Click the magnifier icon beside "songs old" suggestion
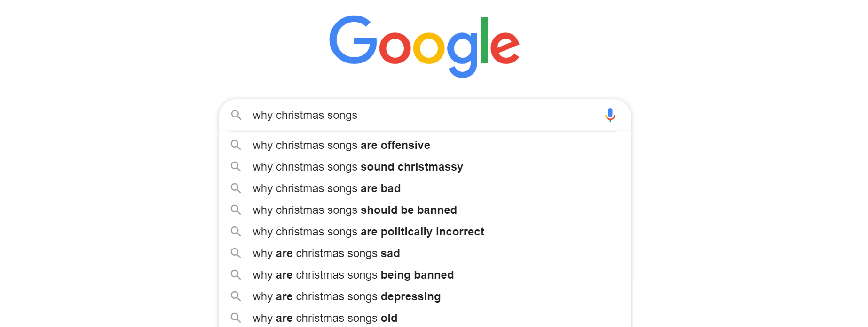868x327 pixels. (x=236, y=318)
